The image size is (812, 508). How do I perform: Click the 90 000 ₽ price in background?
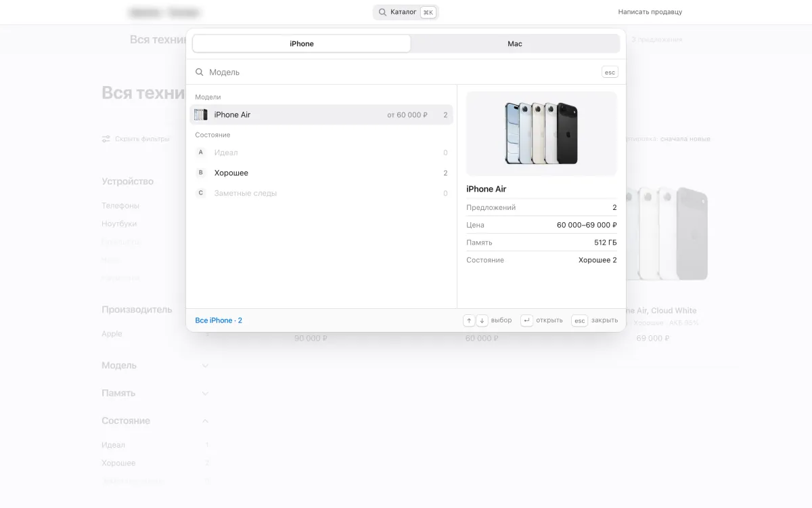(311, 338)
